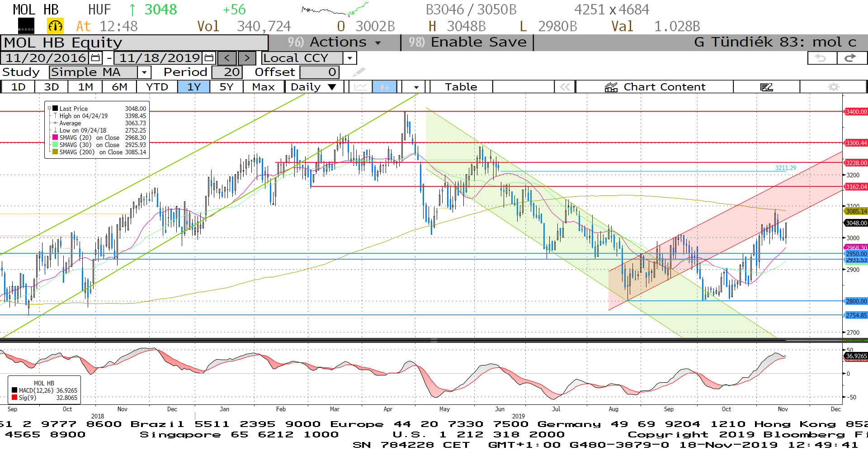The width and height of the screenshot is (868, 470).
Task: Shift the date range forward
Action: (247, 58)
